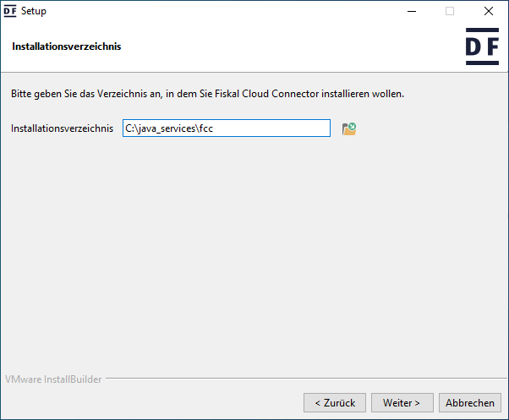Click the greyed-out maximize window button
This screenshot has width=509, height=420.
point(450,11)
